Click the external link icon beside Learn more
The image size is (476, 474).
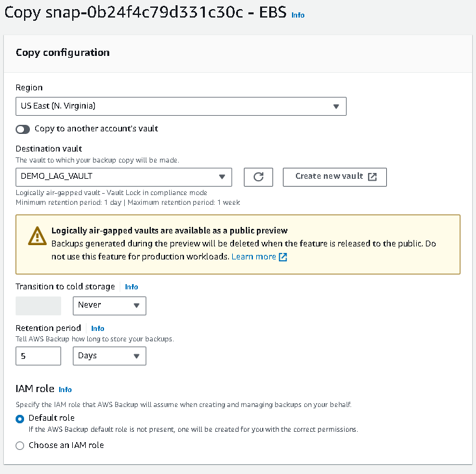[x=283, y=257]
